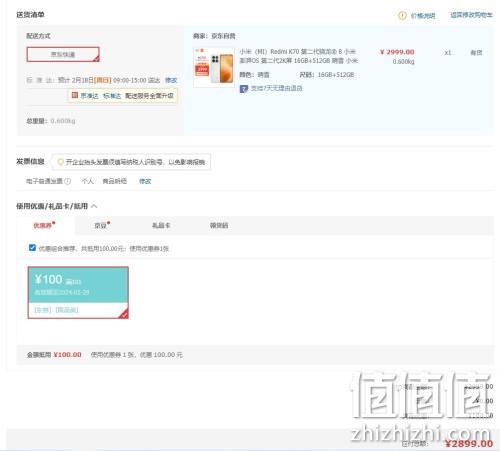Open the Redmi K70 product thumbnail
500x451 pixels.
coord(214,67)
